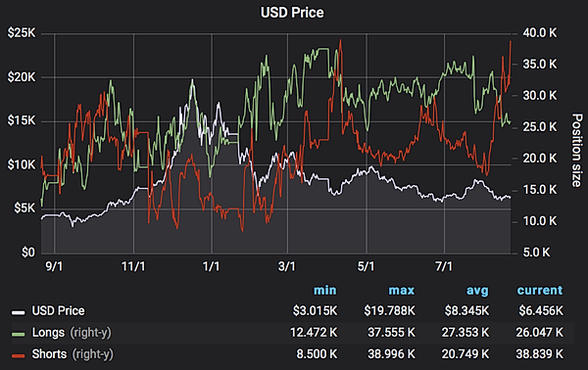This screenshot has width=588, height=370.
Task: Click the 3/1 x-axis date label
Action: [x=287, y=266]
